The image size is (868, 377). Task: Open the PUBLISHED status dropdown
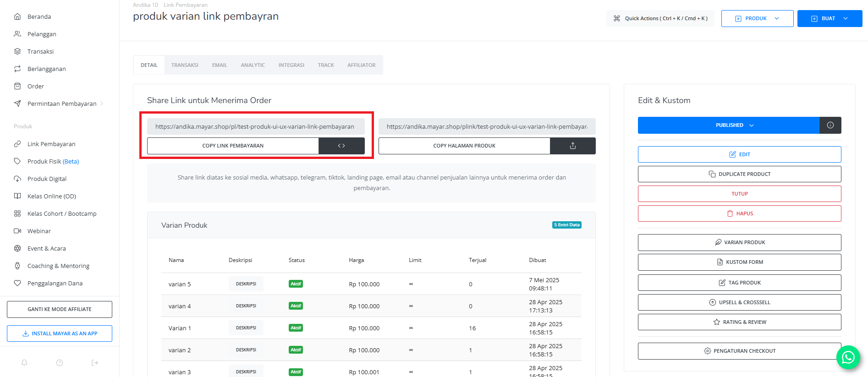tap(729, 125)
